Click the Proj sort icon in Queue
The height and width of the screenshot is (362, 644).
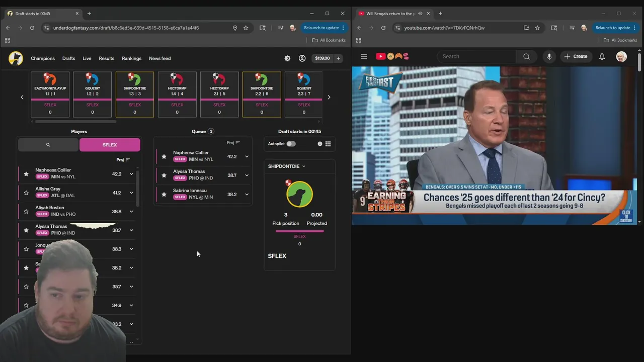pos(238,143)
